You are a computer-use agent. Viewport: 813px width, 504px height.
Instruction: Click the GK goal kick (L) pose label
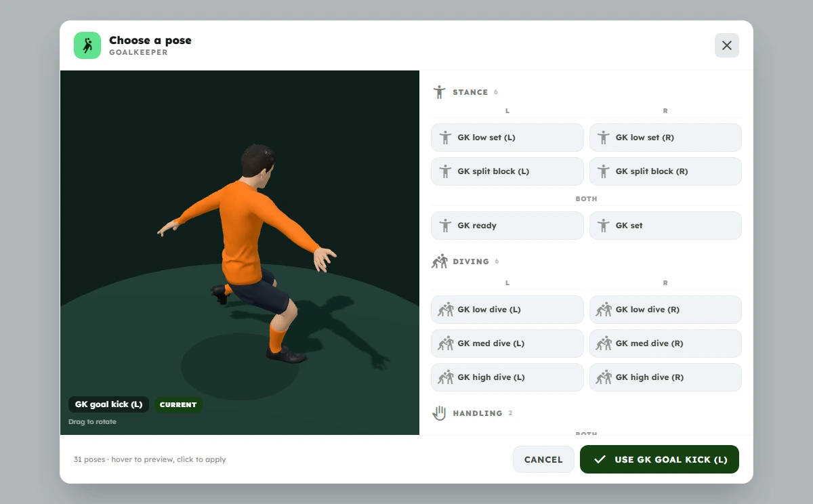tap(108, 404)
